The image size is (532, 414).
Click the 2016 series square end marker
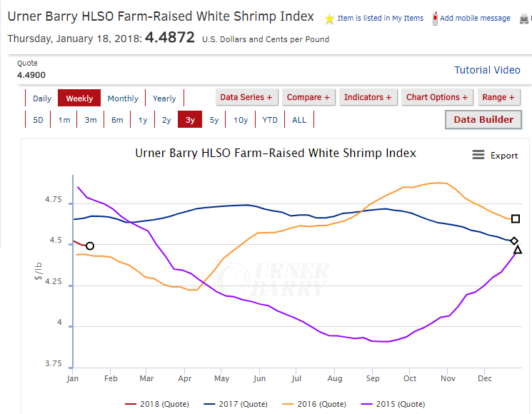pos(516,218)
